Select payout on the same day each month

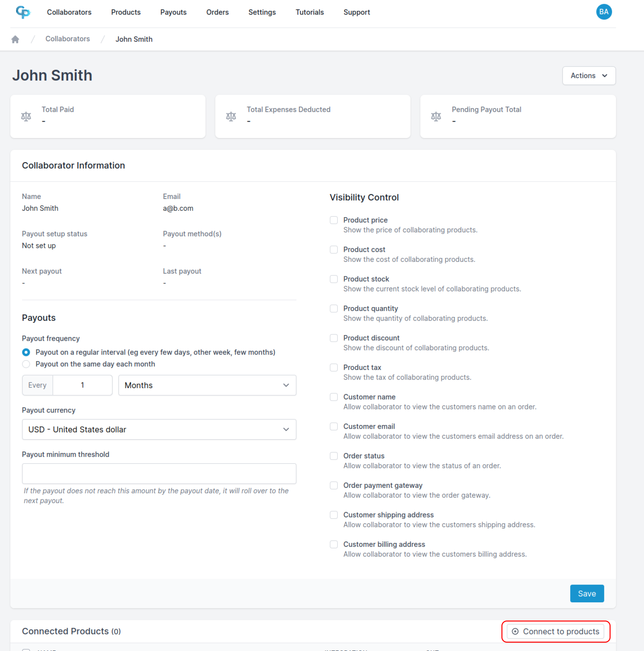point(26,364)
